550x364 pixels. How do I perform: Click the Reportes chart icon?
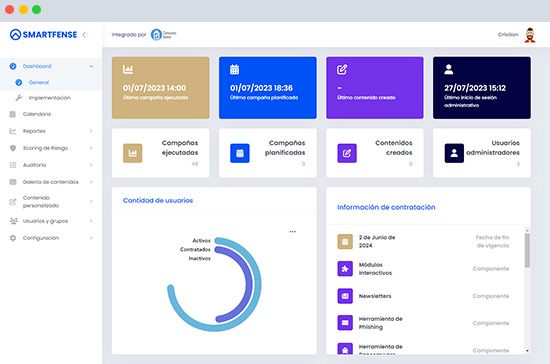tap(13, 131)
